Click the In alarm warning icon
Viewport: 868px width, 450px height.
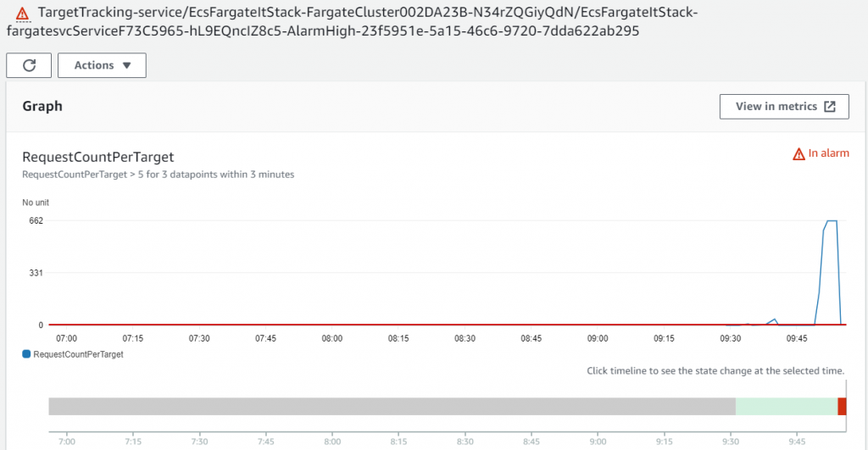(798, 154)
